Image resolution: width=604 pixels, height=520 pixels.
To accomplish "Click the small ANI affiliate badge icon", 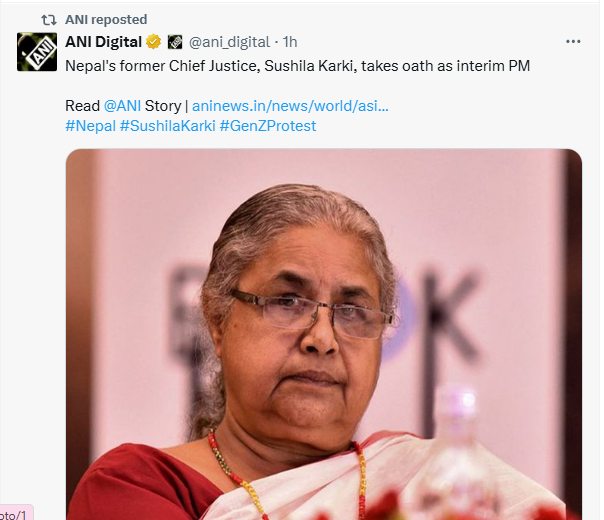I will (x=174, y=42).
